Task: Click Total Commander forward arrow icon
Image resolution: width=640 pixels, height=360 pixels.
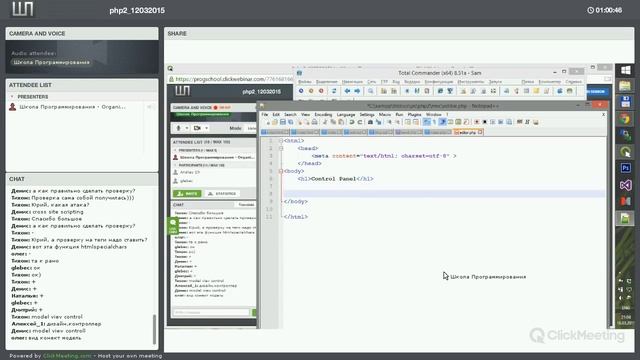Action: [x=357, y=91]
